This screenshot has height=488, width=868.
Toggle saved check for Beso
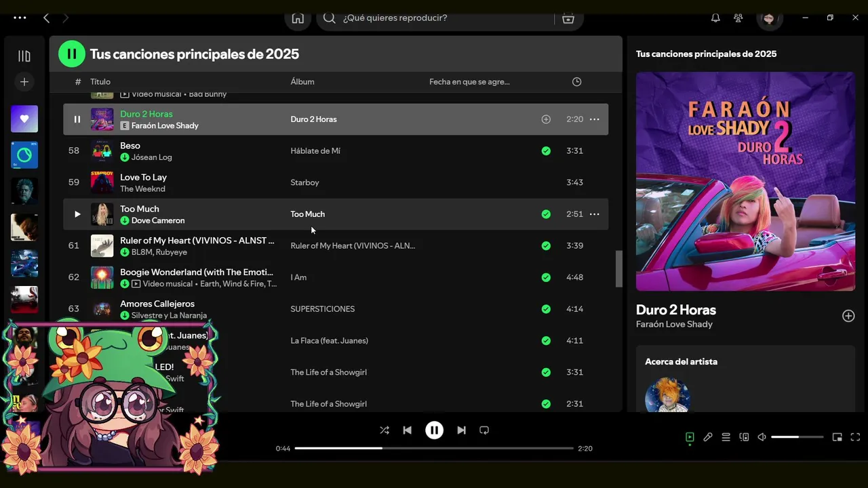pyautogui.click(x=546, y=150)
